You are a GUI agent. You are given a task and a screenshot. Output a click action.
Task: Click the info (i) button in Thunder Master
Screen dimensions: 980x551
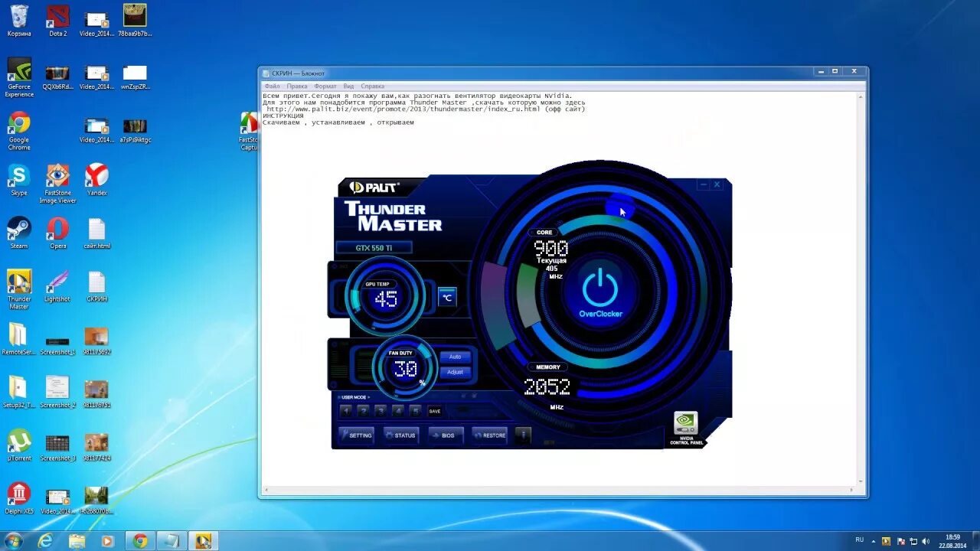[523, 435]
